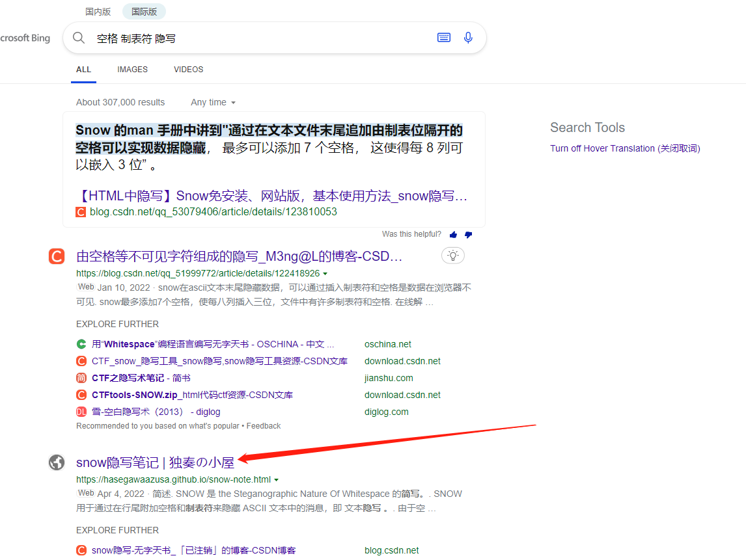Click the Feedback link under recommendations
The width and height of the screenshot is (746, 560).
(263, 426)
